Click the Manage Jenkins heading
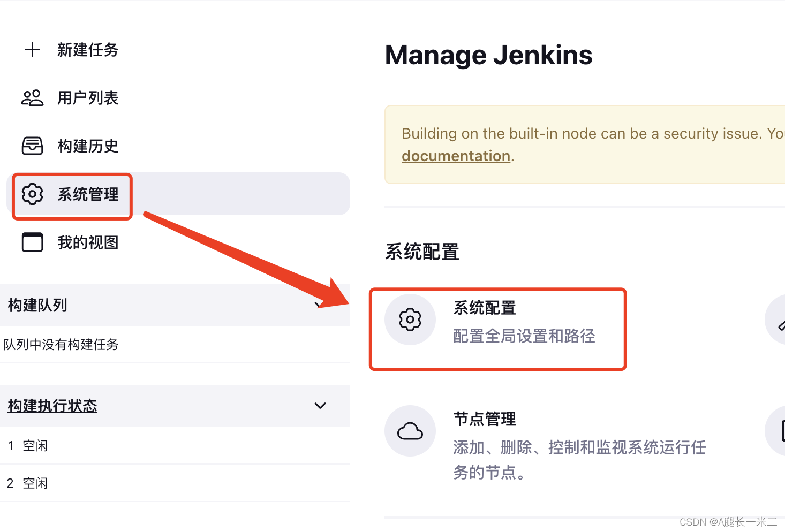Screen dimensions: 785x532 click(x=488, y=55)
